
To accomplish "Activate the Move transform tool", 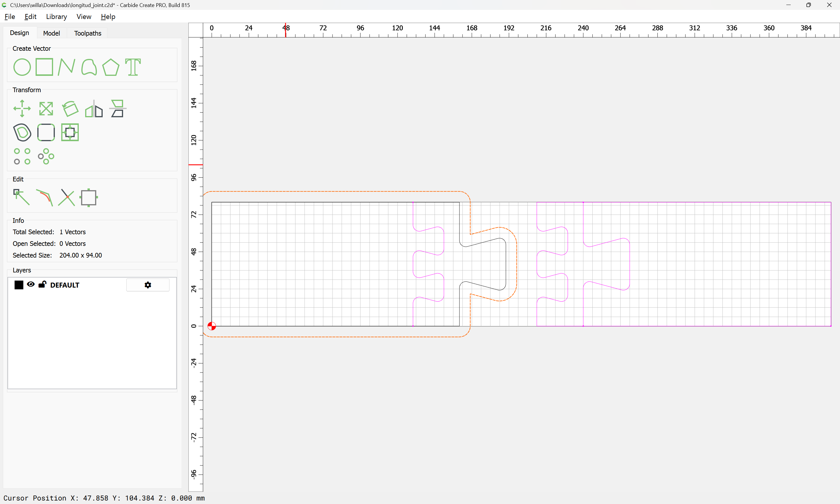I will point(22,109).
